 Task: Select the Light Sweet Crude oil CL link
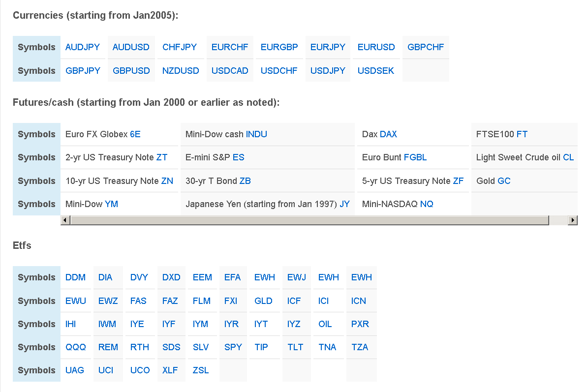[568, 157]
